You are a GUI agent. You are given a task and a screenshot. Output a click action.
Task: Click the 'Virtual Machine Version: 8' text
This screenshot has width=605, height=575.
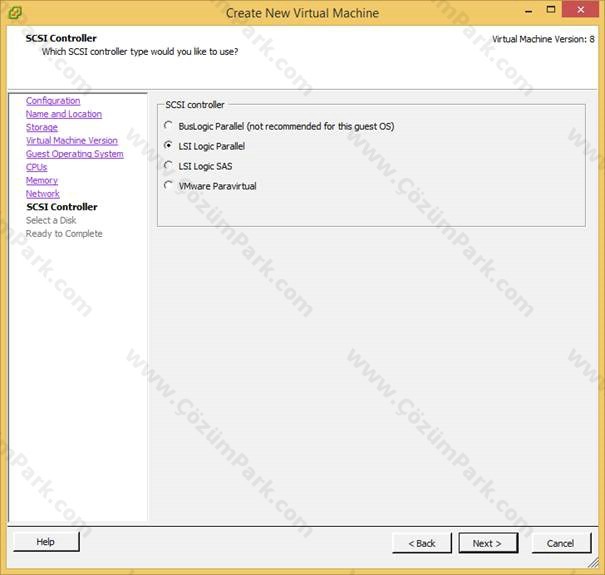(543, 39)
